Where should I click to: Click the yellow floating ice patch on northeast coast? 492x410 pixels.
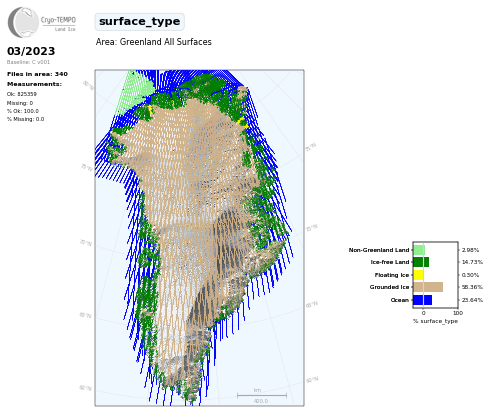(x=243, y=123)
